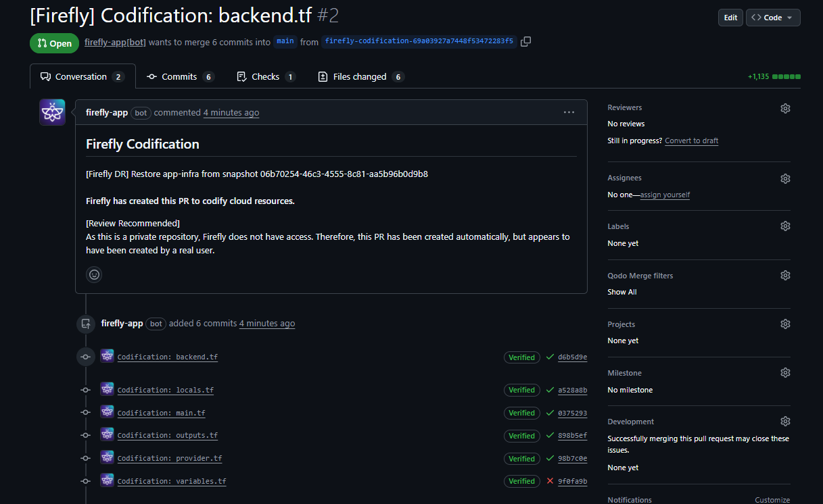Image resolution: width=823 pixels, height=504 pixels.
Task: Open Codification: main.tf commit link
Action: coord(162,413)
